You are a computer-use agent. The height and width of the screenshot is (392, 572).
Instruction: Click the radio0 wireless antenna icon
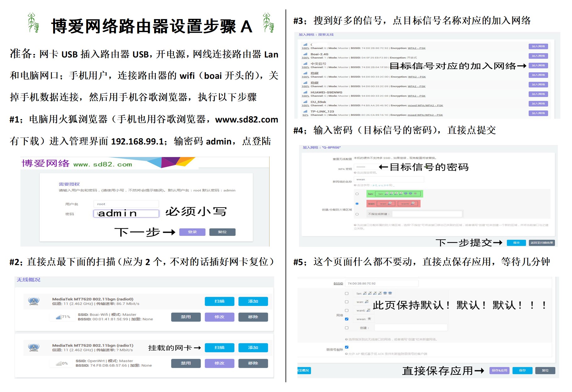point(33,301)
